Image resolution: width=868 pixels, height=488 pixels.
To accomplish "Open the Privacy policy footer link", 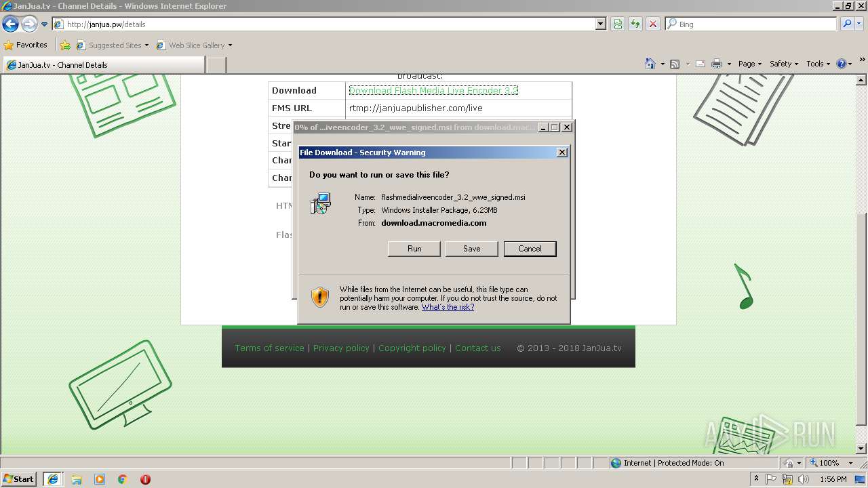I will coord(341,348).
